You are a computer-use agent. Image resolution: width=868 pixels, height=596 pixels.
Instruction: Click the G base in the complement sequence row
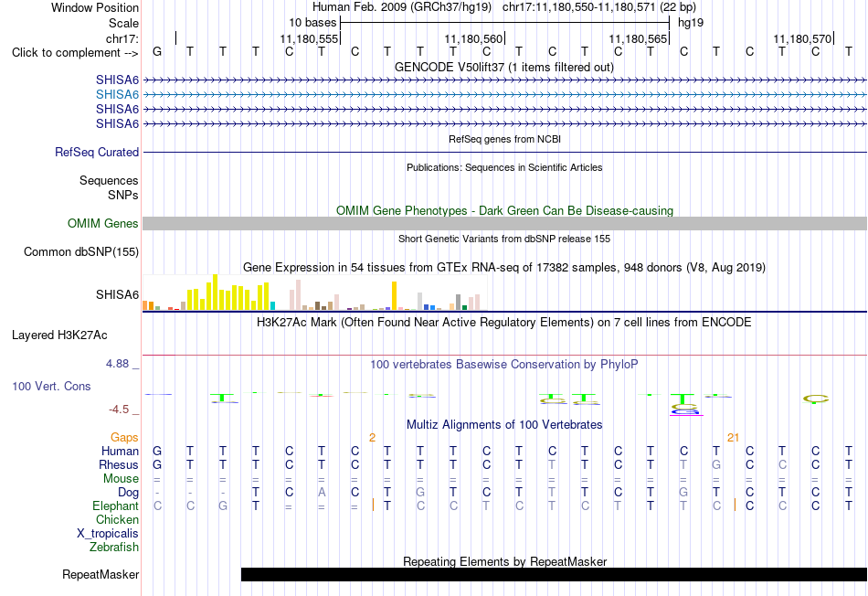coord(157,51)
